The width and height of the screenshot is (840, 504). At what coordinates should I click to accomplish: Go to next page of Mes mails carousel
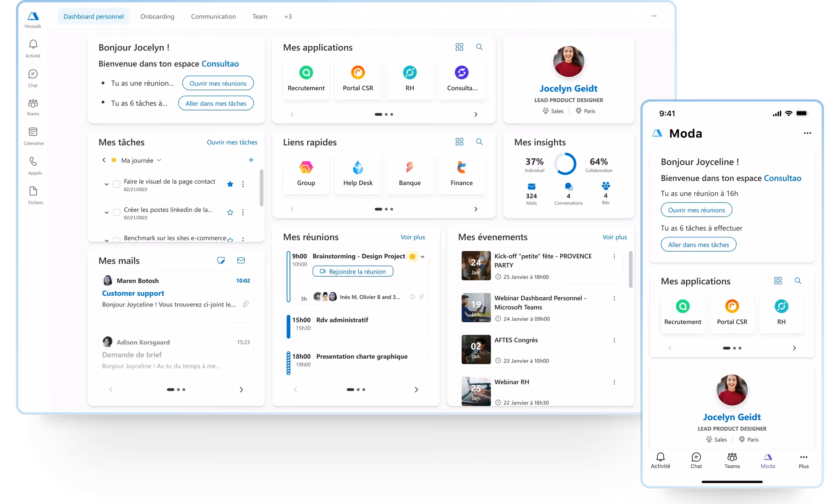point(241,390)
